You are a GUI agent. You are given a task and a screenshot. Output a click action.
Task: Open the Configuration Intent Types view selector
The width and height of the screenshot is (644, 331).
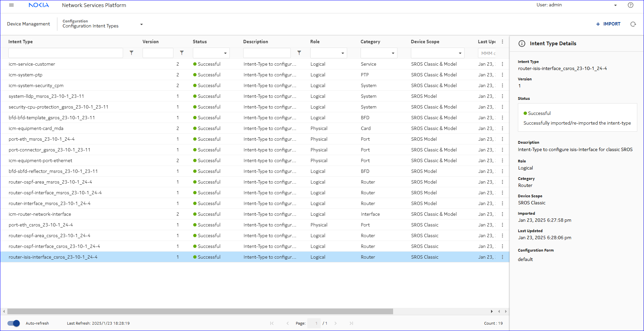click(141, 24)
